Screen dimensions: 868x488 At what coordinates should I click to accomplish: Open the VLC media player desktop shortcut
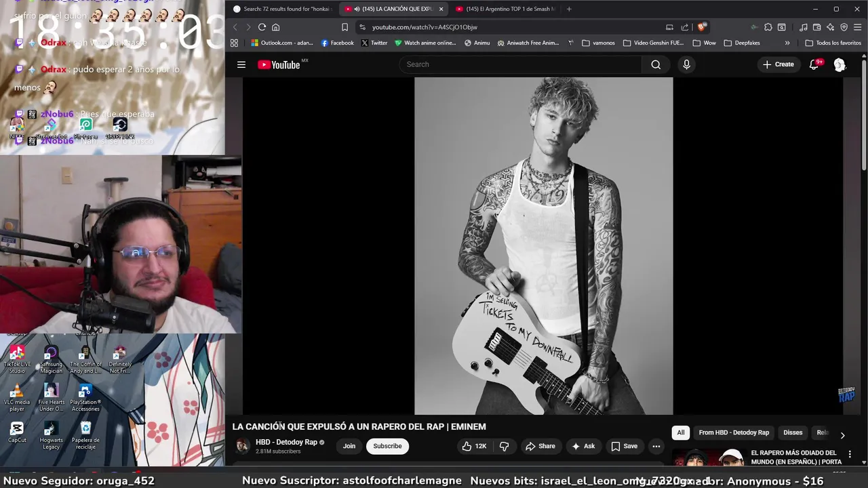pyautogui.click(x=17, y=397)
